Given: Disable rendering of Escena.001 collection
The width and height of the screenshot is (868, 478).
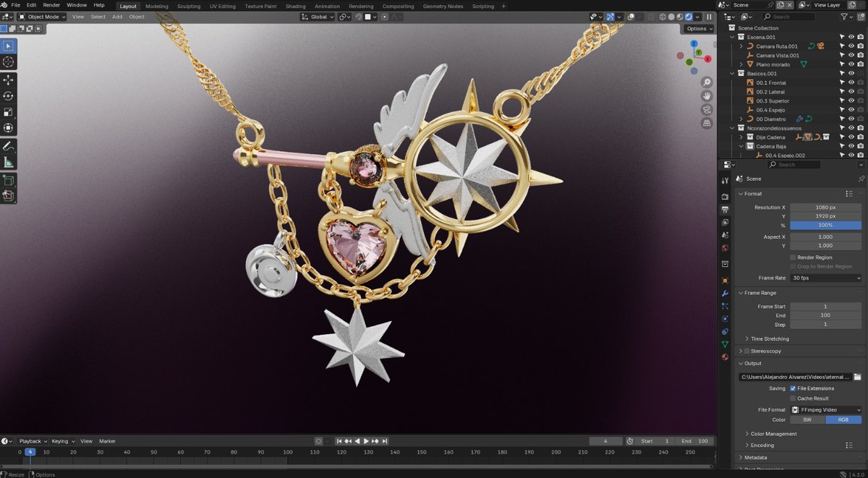Looking at the screenshot, I should (x=860, y=37).
